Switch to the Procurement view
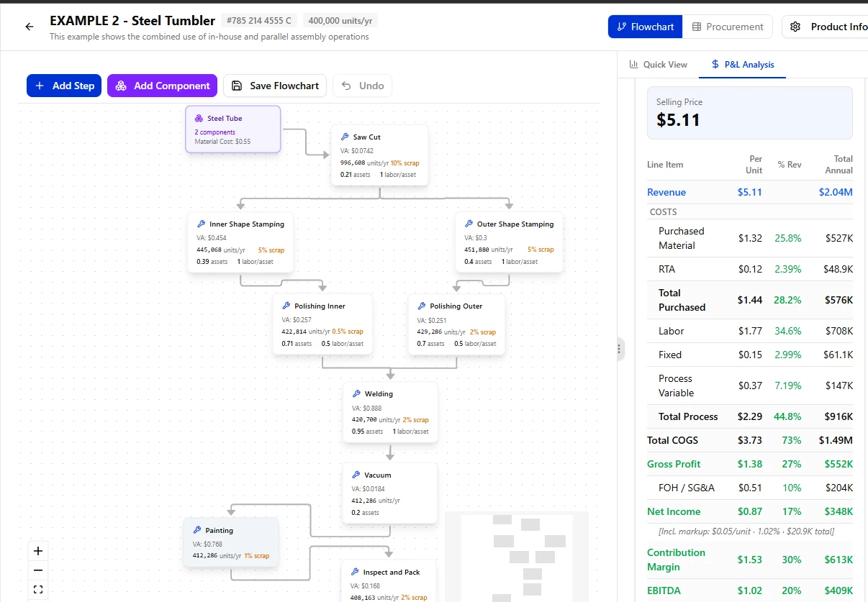This screenshot has width=868, height=602. (x=727, y=27)
